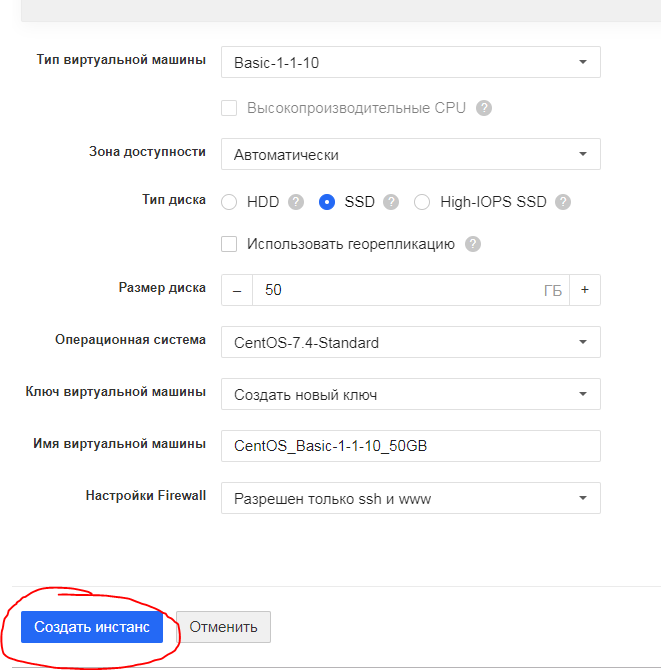Open the Тип виртуальной машины dropdown

(410, 62)
